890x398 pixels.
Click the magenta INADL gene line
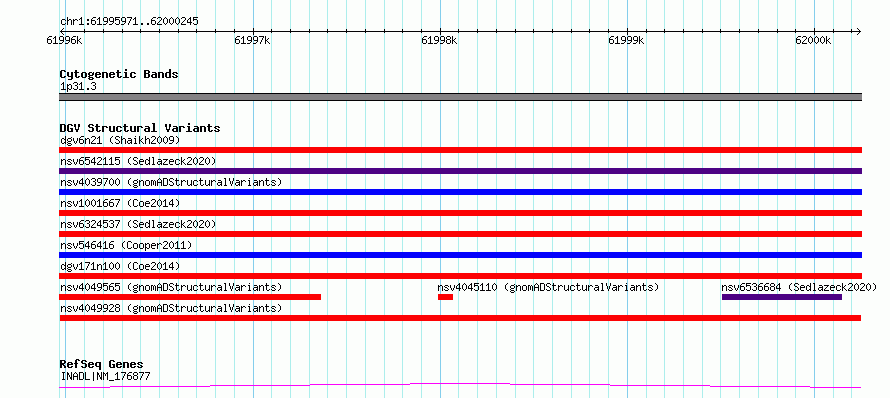tap(460, 386)
